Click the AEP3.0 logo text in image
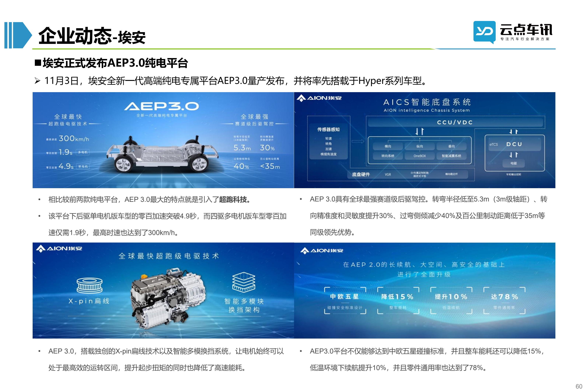The width and height of the screenshot is (588, 392). pos(161,106)
